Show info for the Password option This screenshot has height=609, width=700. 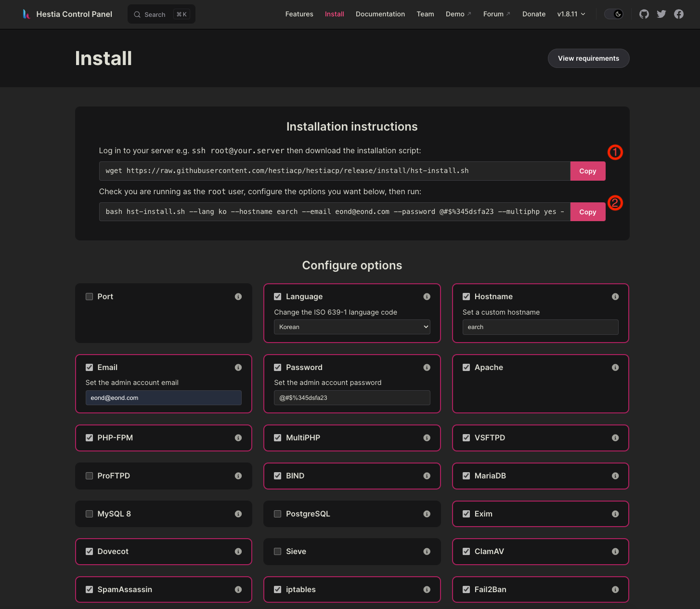tap(427, 367)
